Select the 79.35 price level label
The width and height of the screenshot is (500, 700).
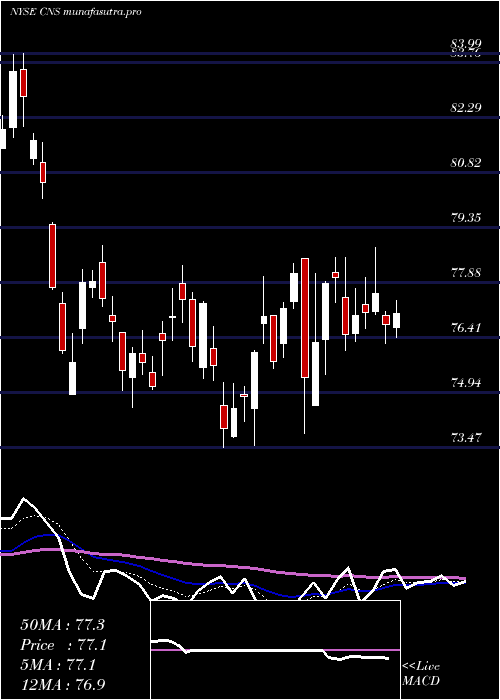pyautogui.click(x=466, y=218)
